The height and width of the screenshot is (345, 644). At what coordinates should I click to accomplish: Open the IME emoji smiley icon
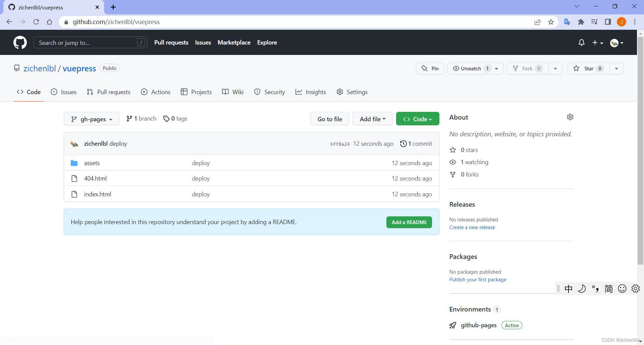(622, 289)
